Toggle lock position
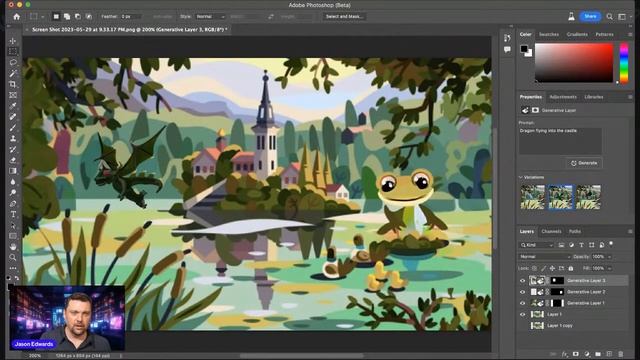 pyautogui.click(x=552, y=269)
